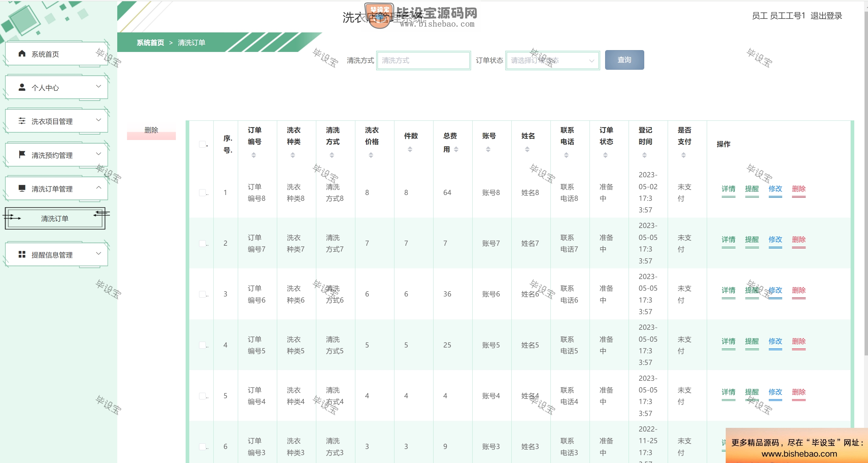Check the row for 订单编号8
868x463 pixels.
coord(202,193)
